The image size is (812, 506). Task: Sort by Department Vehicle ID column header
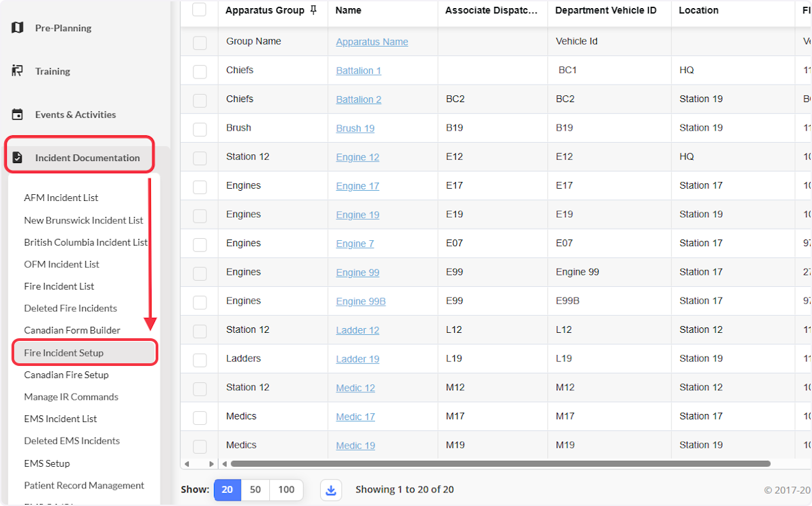606,10
